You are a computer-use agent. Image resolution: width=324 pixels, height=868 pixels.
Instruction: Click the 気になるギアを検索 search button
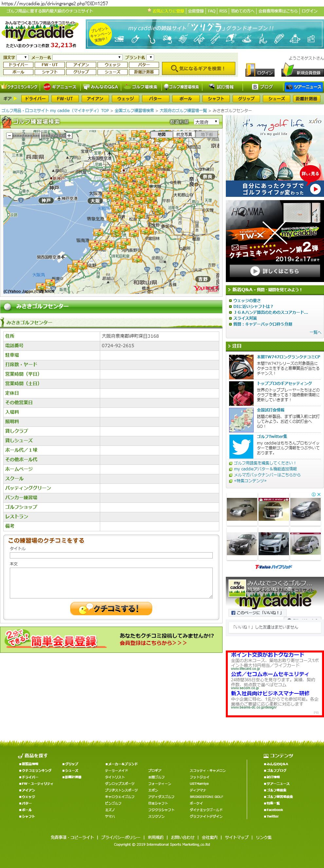197,68
